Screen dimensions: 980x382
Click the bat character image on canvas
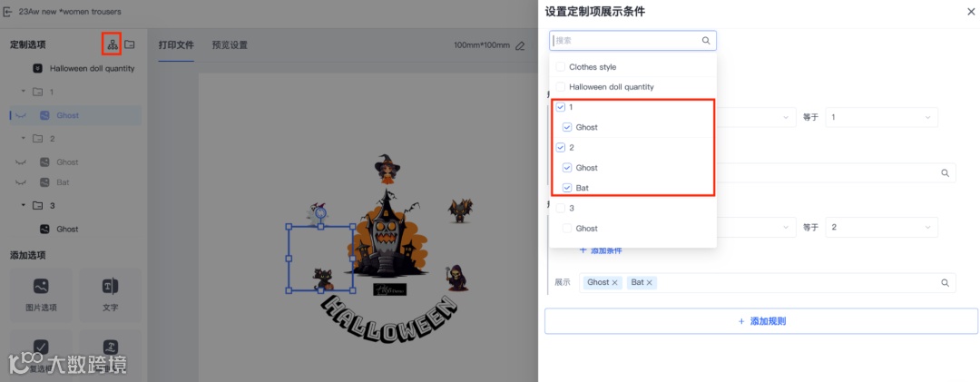click(461, 211)
